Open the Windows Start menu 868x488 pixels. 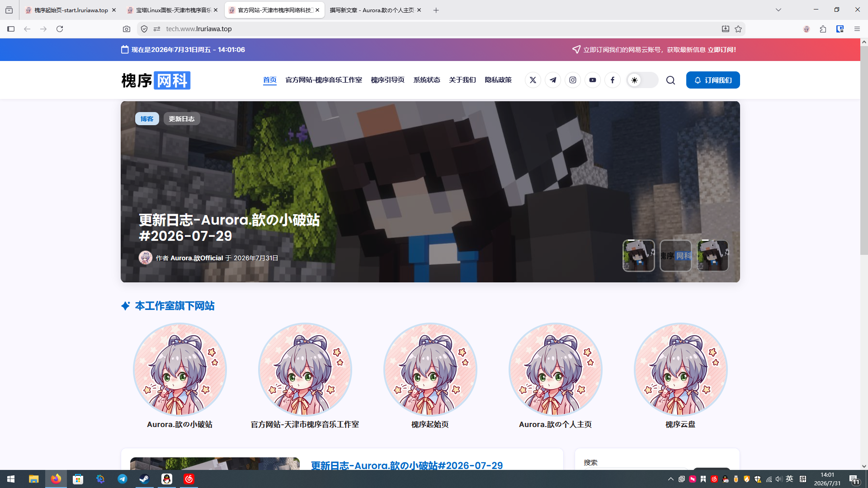(11, 479)
